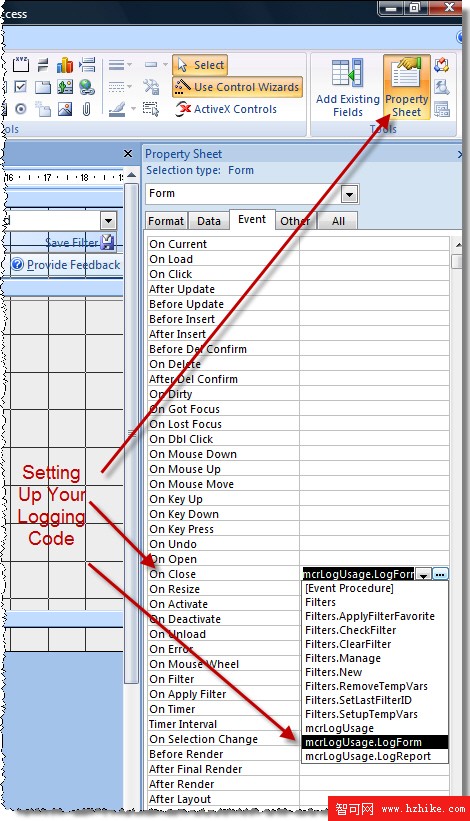This screenshot has width=470, height=821.
Task: Toggle the Select objects tool
Action: tap(200, 65)
